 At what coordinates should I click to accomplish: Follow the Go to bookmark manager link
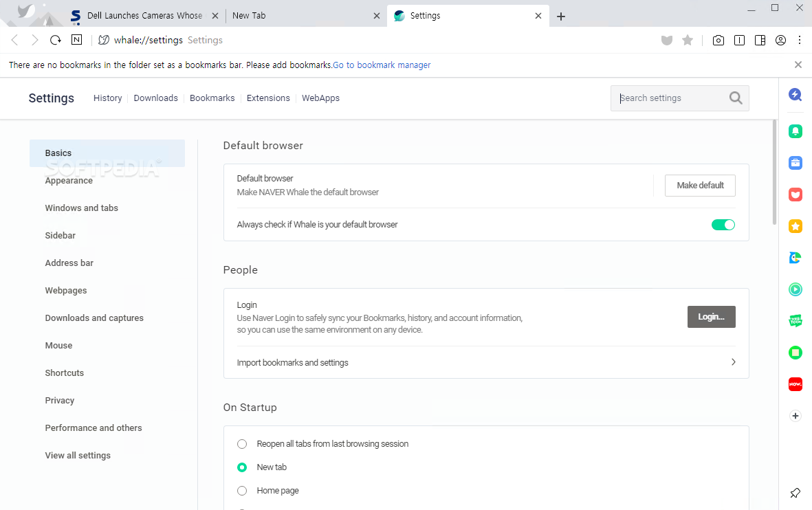click(x=382, y=65)
